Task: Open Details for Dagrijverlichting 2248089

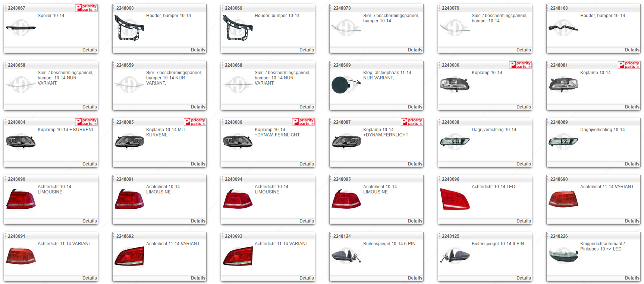Action: click(632, 164)
